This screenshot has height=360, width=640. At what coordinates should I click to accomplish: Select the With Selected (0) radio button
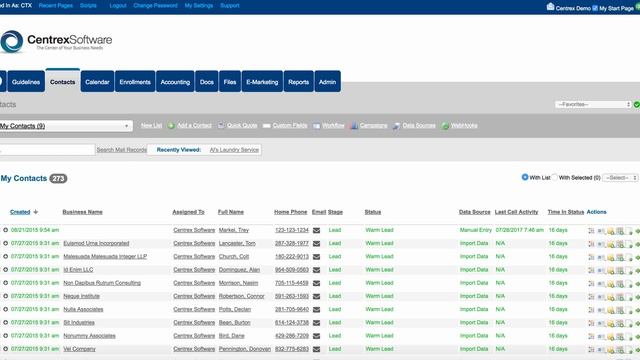(x=554, y=177)
